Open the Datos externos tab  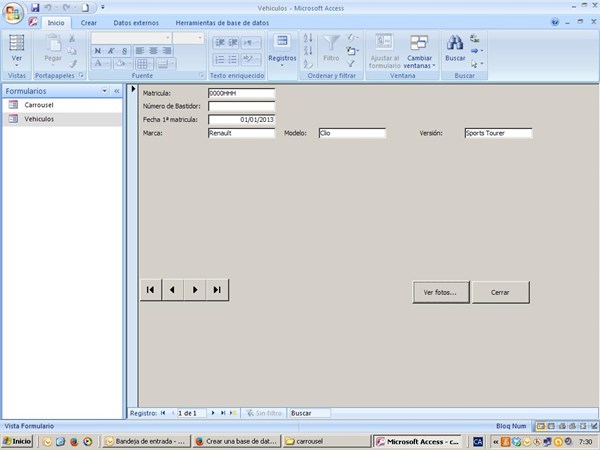pos(134,22)
